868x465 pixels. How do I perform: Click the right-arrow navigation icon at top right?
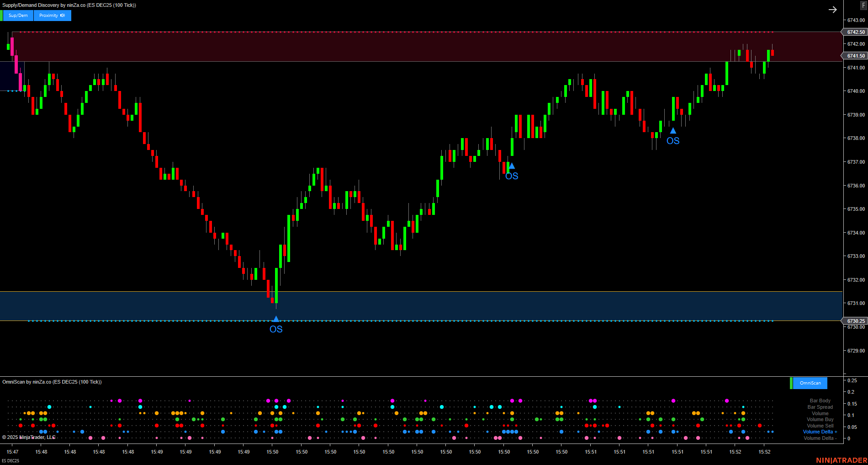[833, 9]
